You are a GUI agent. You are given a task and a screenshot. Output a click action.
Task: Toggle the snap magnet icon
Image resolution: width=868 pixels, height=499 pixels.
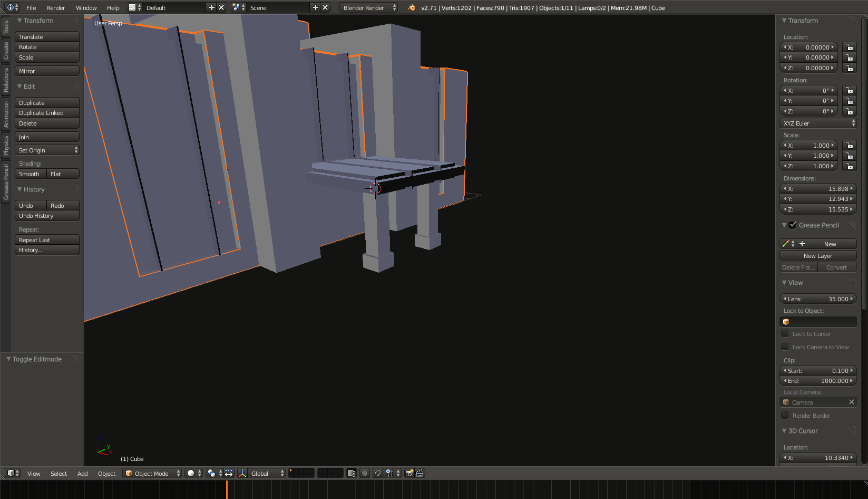(377, 474)
